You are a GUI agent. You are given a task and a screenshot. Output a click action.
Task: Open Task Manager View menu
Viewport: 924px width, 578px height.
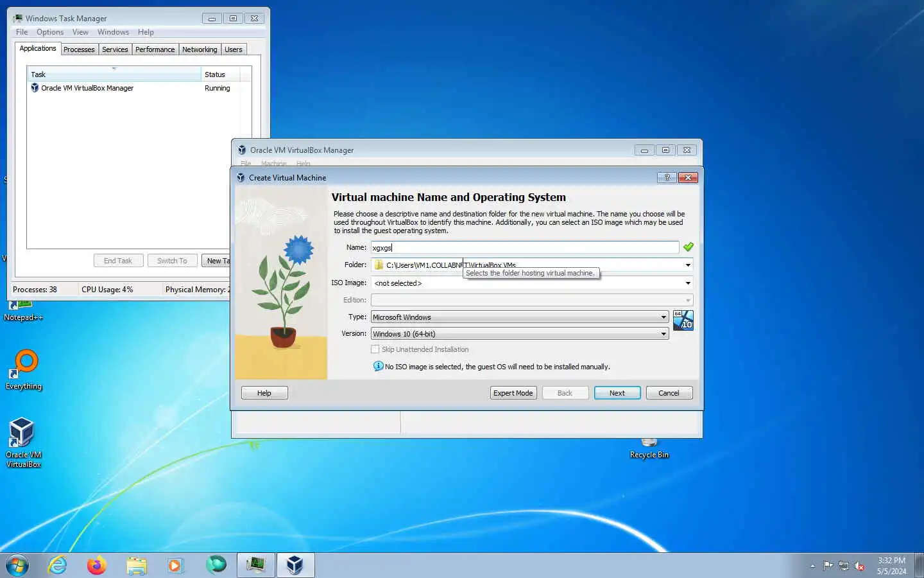tap(80, 32)
